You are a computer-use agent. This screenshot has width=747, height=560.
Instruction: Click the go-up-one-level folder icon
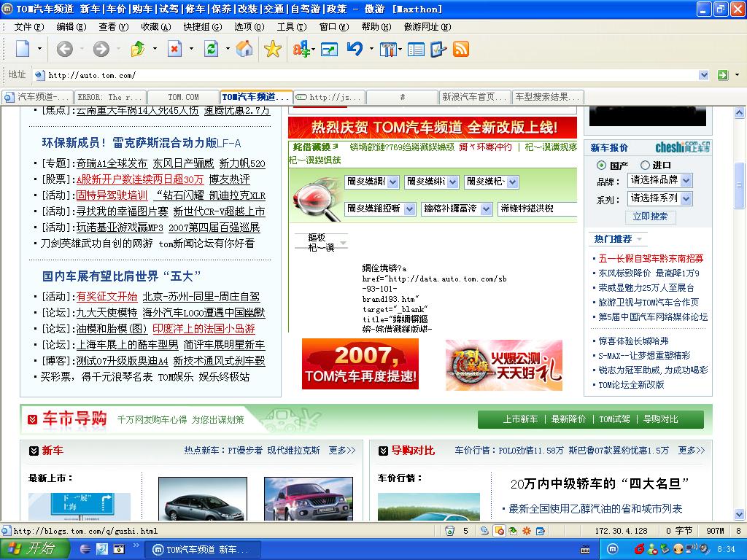click(138, 49)
